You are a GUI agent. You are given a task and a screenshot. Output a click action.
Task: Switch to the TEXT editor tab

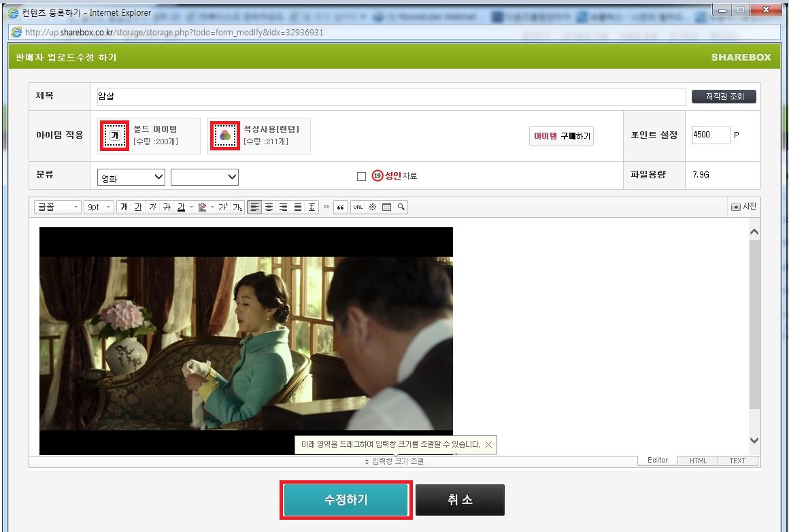pos(737,461)
